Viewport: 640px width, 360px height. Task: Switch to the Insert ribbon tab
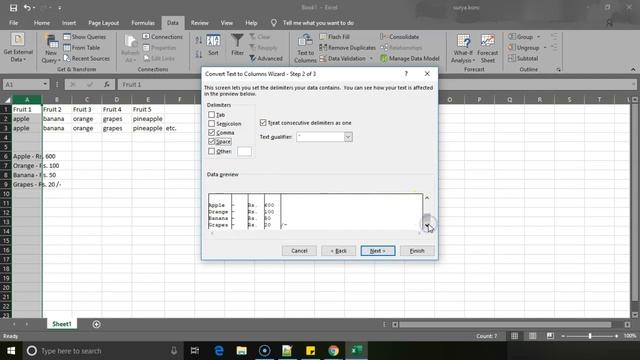point(69,23)
